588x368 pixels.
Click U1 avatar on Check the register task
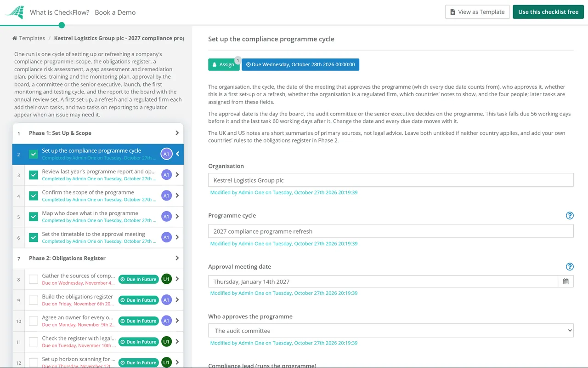tap(166, 341)
